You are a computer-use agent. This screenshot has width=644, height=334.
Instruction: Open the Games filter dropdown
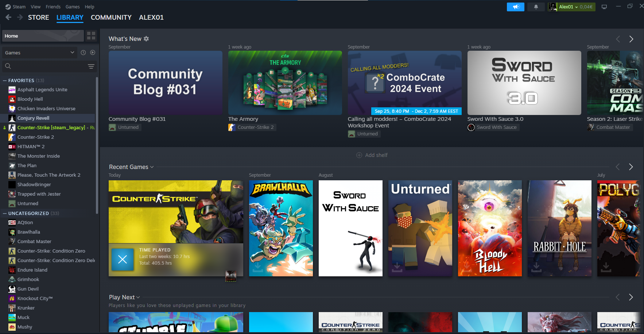point(39,53)
